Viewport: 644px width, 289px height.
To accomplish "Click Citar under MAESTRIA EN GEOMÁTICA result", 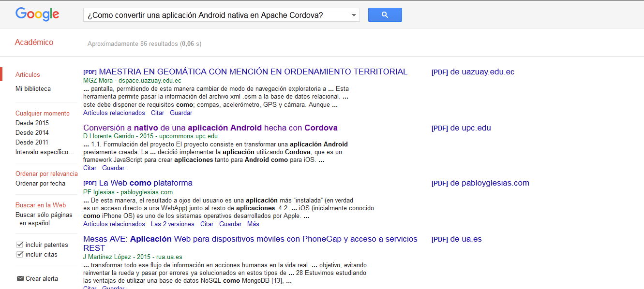I will 158,113.
